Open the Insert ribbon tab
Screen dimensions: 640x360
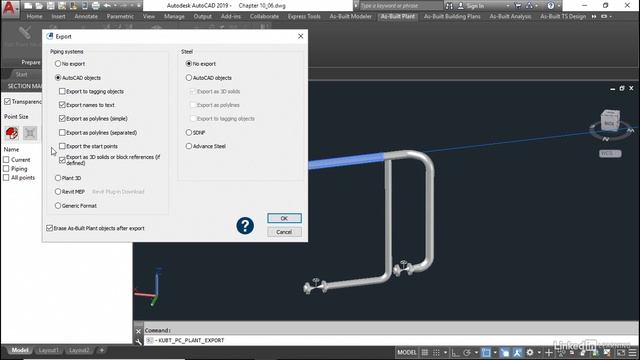click(58, 16)
